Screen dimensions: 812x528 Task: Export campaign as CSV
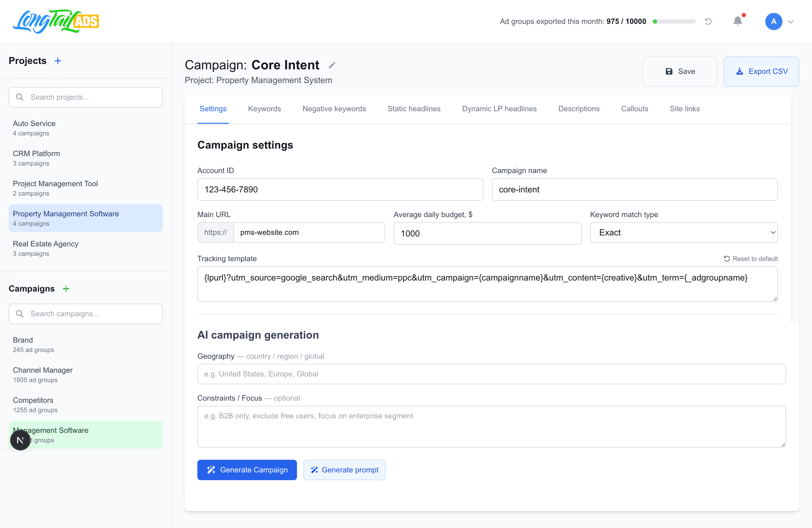761,71
